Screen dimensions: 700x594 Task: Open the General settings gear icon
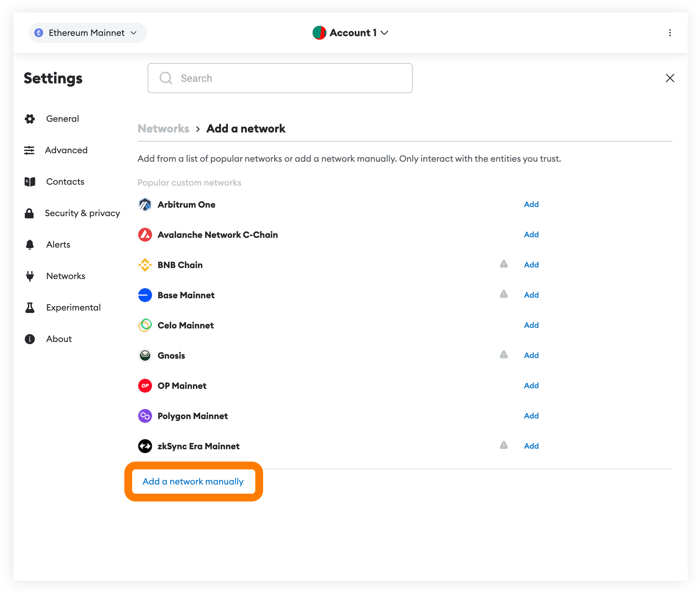pos(30,119)
